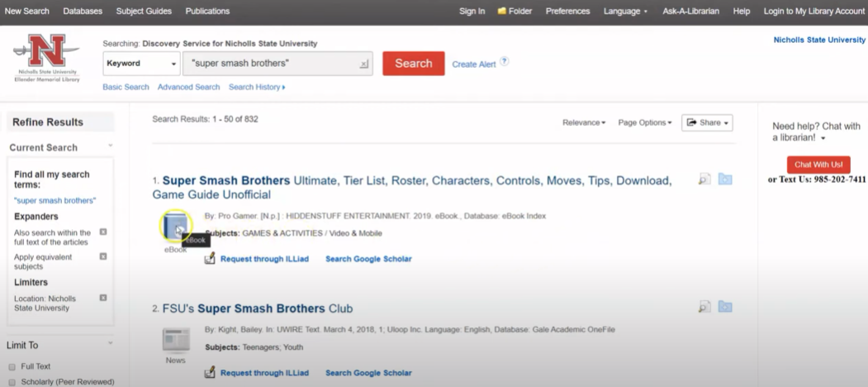
Task: Open the Create Alert help question mark
Action: pos(505,61)
